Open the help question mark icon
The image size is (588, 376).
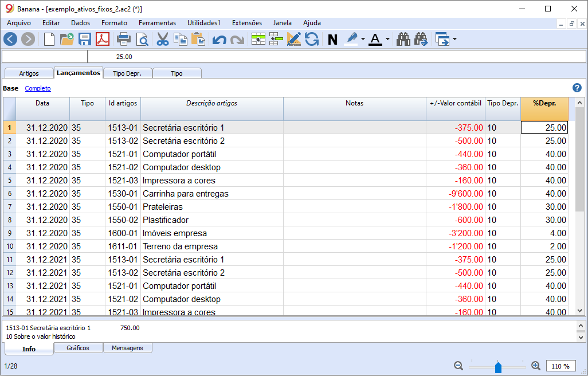click(x=577, y=88)
